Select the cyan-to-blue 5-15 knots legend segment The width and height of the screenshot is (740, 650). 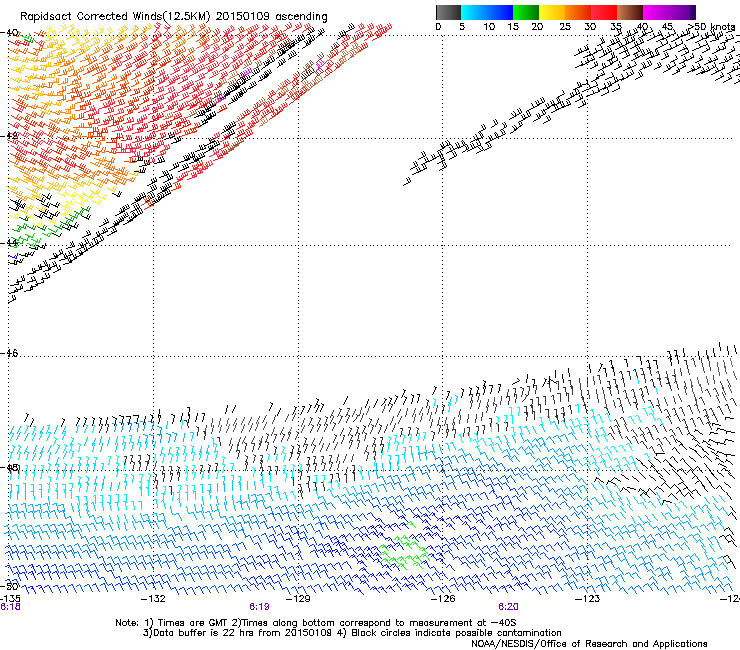click(487, 12)
